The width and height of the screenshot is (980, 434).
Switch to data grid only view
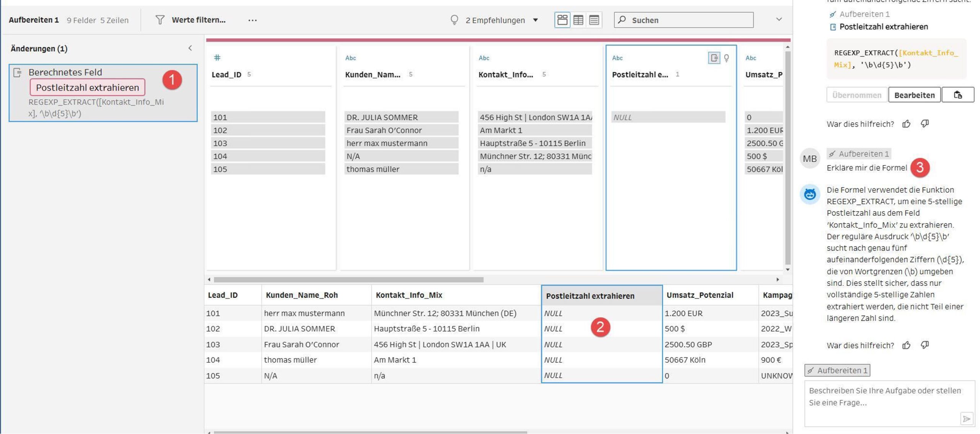[x=578, y=20]
